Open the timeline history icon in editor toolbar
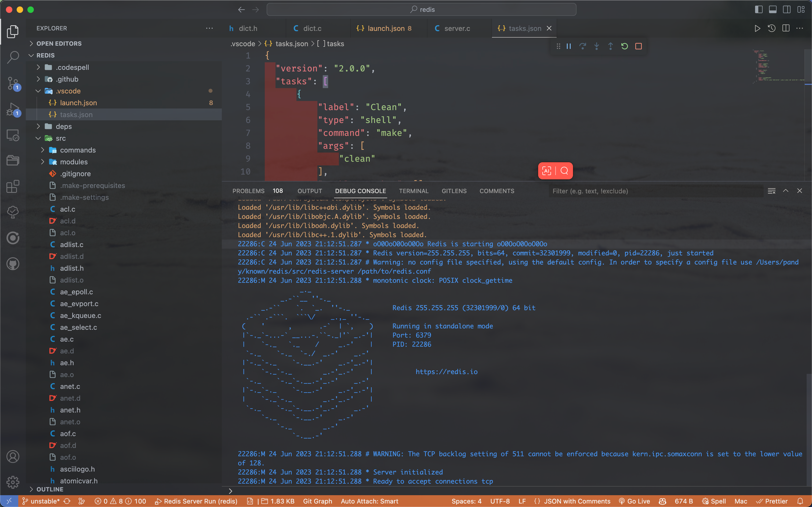 pyautogui.click(x=771, y=28)
